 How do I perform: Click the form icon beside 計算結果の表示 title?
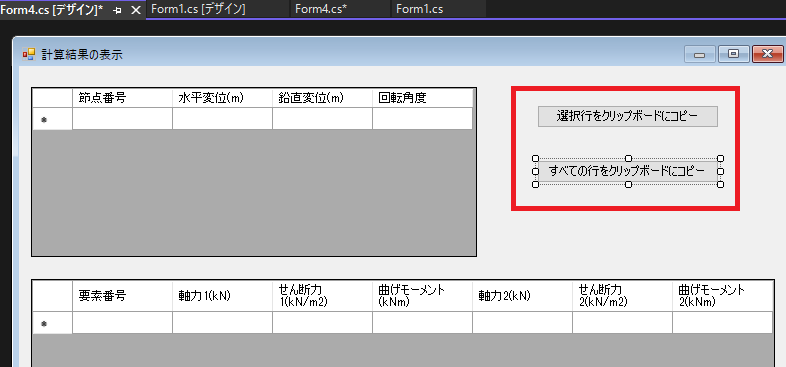(29, 54)
